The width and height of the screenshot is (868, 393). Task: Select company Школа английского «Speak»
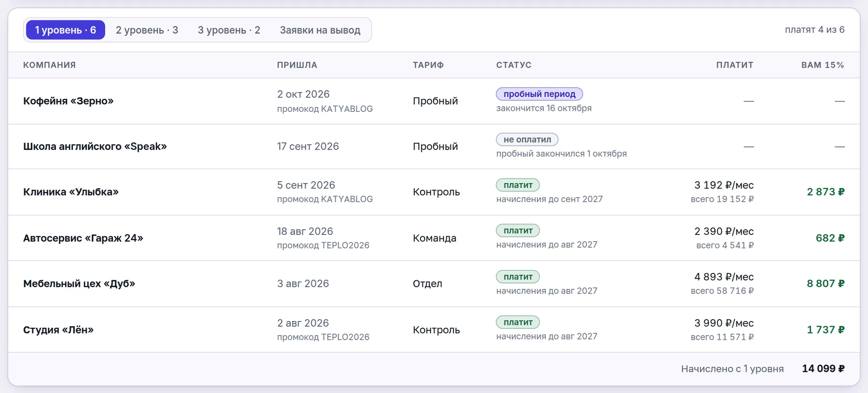[x=95, y=146]
